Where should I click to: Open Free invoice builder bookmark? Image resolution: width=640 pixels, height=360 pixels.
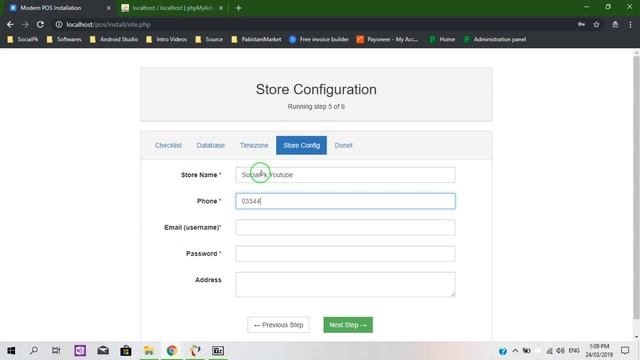tap(319, 39)
